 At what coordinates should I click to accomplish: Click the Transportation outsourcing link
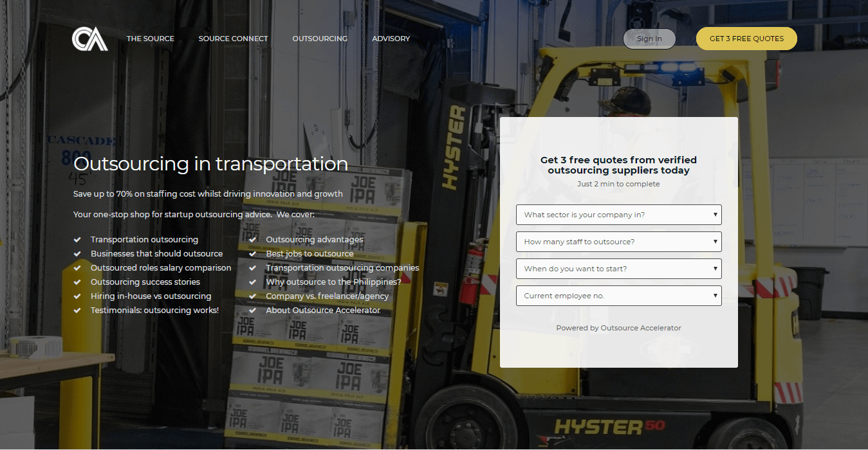point(144,239)
